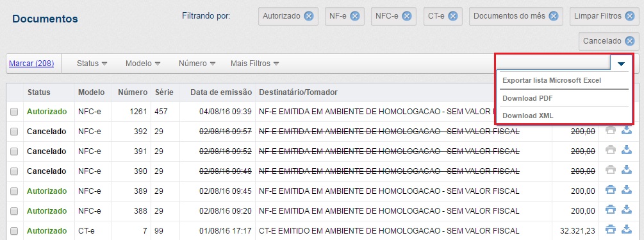
Task: Click the Marcar (208) link
Action: pos(31,64)
